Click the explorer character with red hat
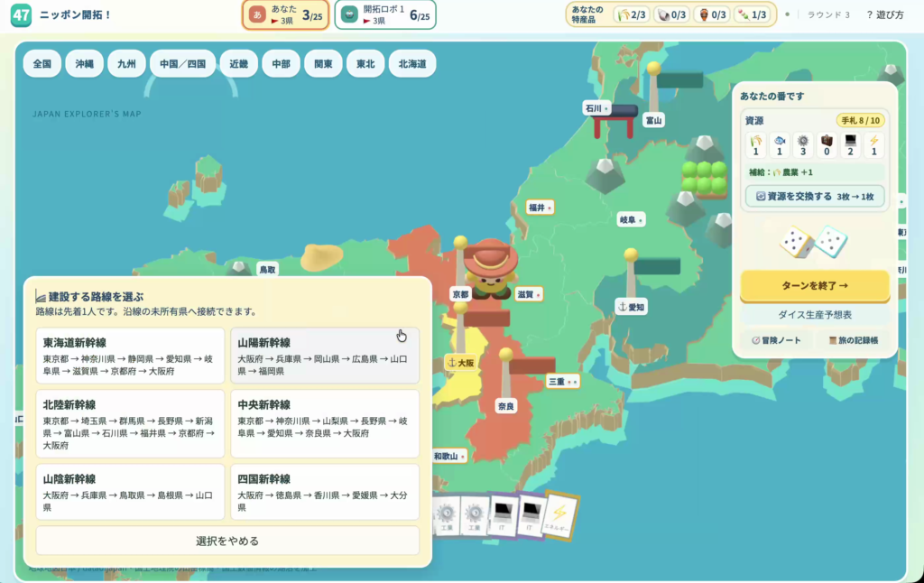This screenshot has height=583, width=924. pos(490,268)
